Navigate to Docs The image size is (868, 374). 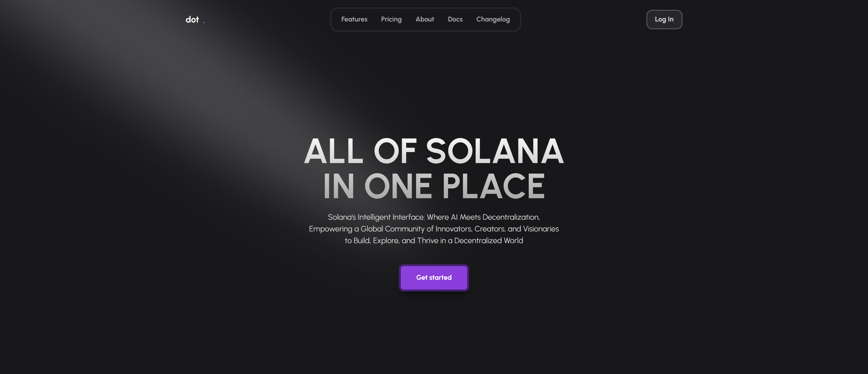455,19
